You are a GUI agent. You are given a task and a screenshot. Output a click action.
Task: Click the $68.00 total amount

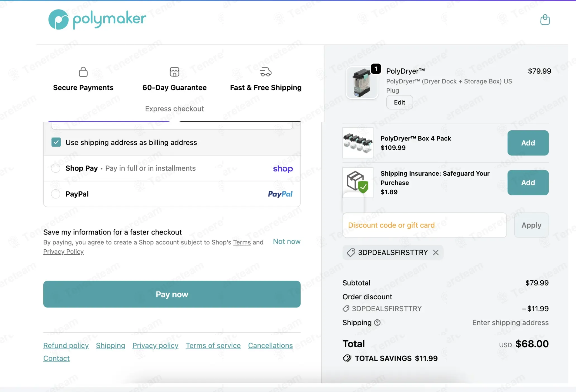(x=532, y=344)
